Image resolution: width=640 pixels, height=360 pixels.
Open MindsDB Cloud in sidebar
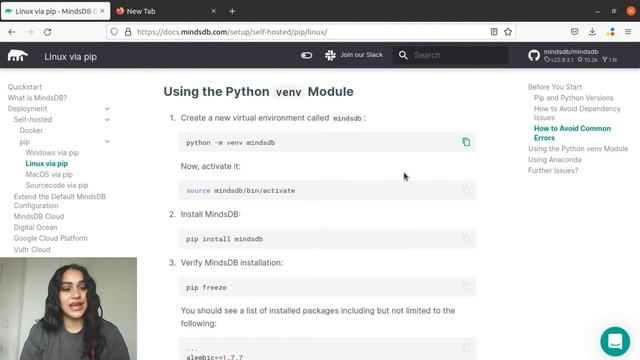[39, 216]
